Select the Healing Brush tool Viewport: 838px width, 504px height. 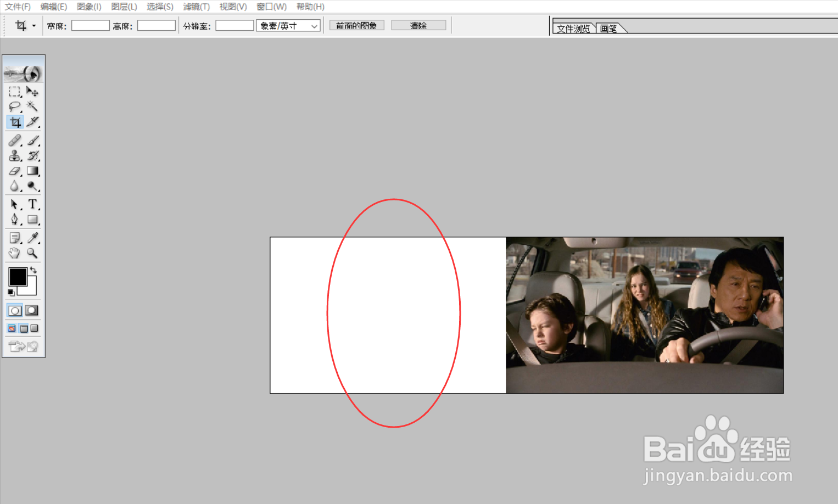15,141
